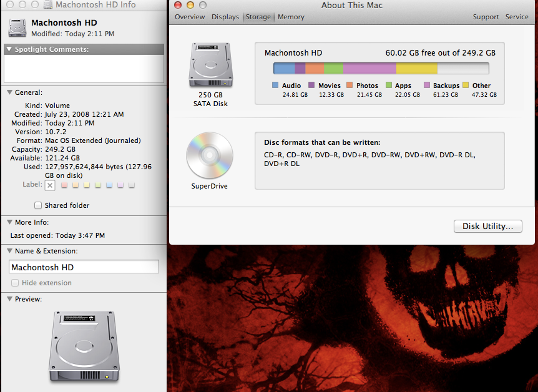Select the Storage tab
538x392 pixels.
tap(258, 17)
